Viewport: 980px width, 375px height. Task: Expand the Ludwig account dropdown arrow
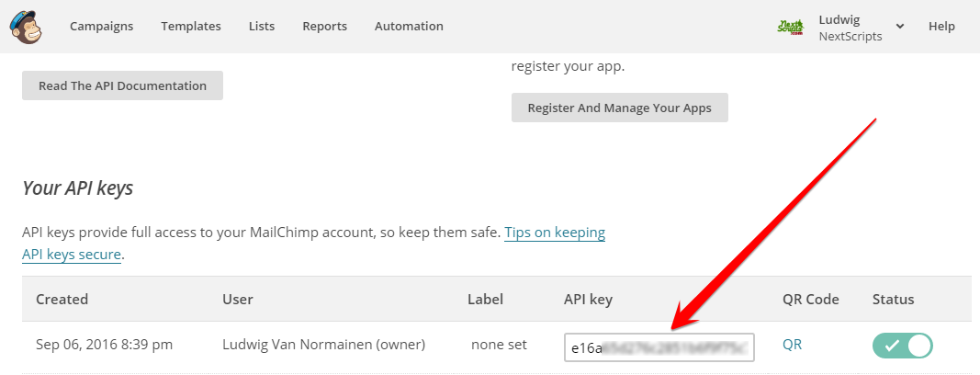[x=899, y=27]
